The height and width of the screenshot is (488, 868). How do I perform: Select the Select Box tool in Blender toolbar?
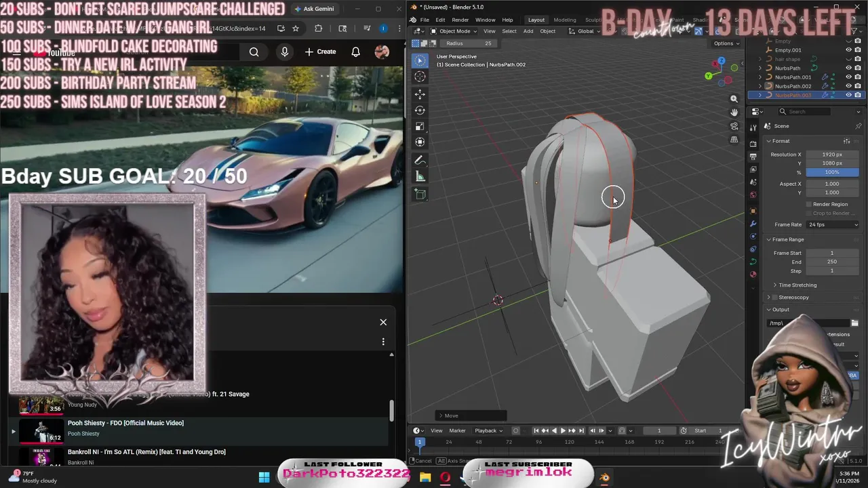[x=420, y=60]
